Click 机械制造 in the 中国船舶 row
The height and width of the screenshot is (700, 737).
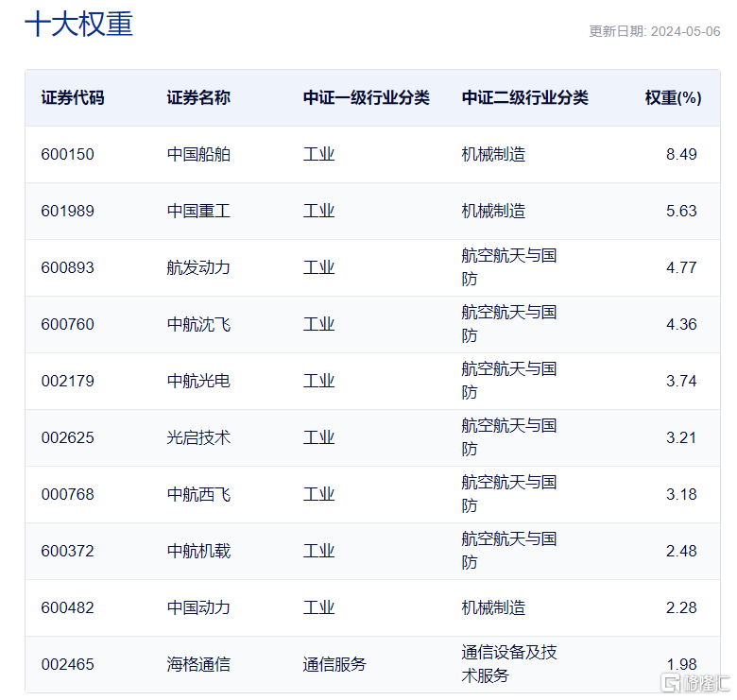(x=493, y=154)
